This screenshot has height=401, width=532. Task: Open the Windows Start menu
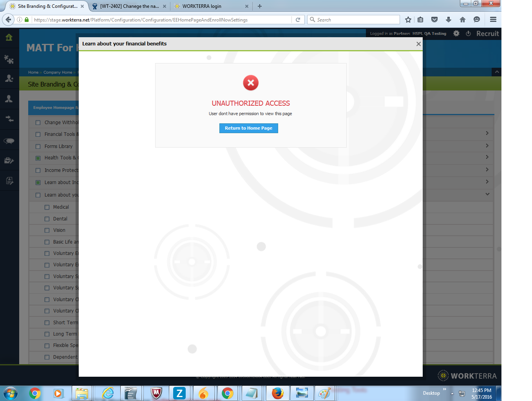click(x=11, y=393)
